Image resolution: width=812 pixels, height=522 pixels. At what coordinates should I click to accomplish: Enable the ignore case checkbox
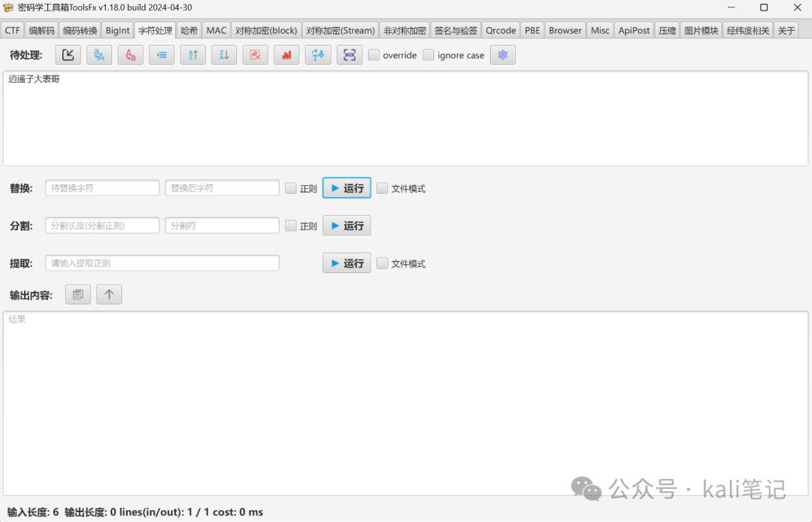click(429, 55)
